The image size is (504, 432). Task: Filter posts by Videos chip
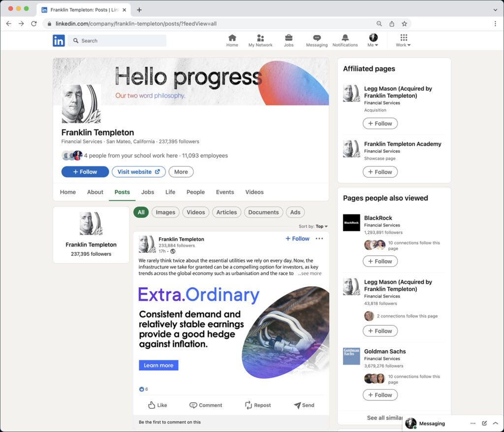click(196, 212)
